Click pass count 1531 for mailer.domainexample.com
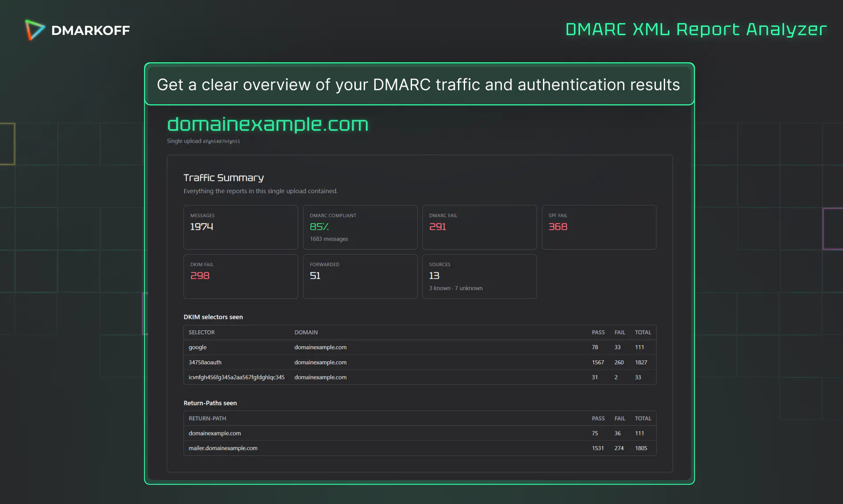Screen dimensions: 843x504 pyautogui.click(x=598, y=448)
